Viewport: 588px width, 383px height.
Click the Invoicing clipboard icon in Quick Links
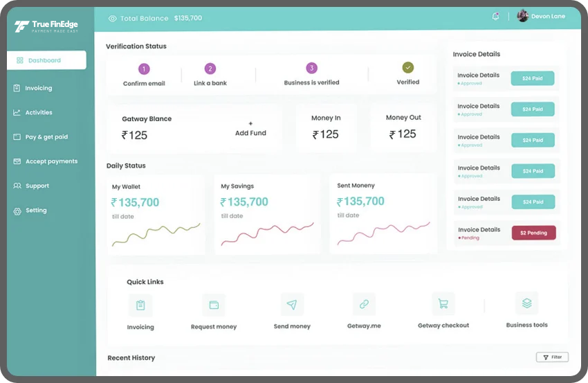pos(140,305)
